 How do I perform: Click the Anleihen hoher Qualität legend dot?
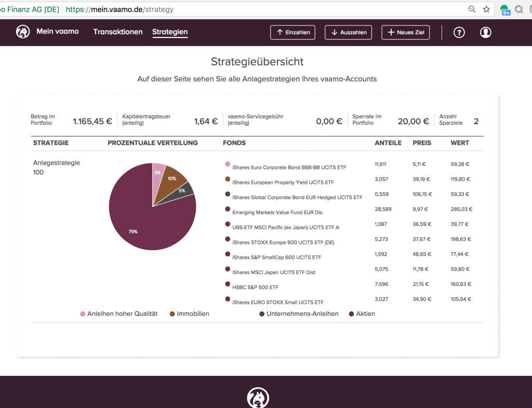pos(83,314)
